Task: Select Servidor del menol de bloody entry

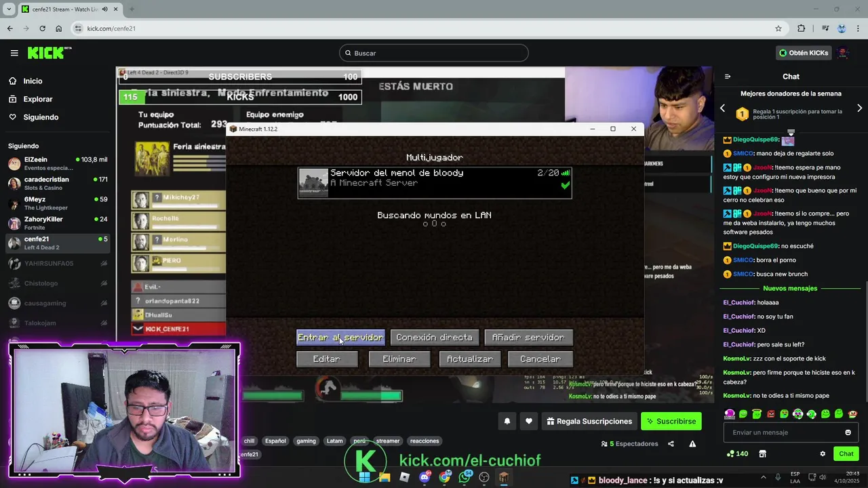Action: (435, 183)
